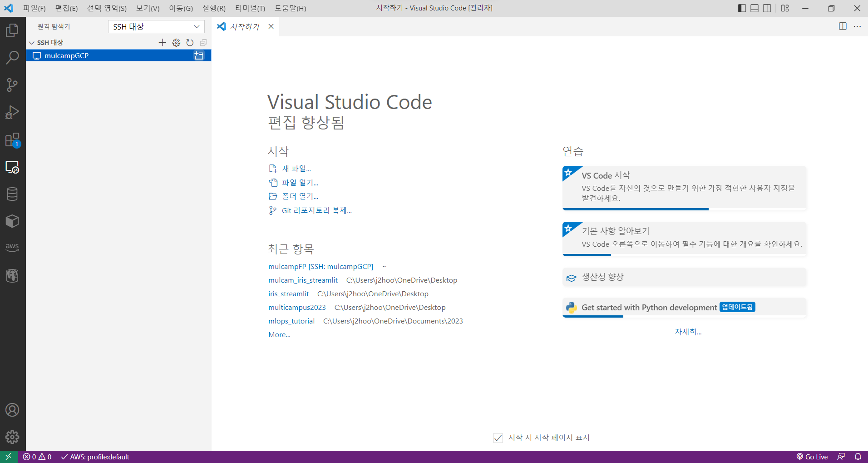Open the 파일(F) menu
Screen dimensions: 868x463
pos(35,8)
